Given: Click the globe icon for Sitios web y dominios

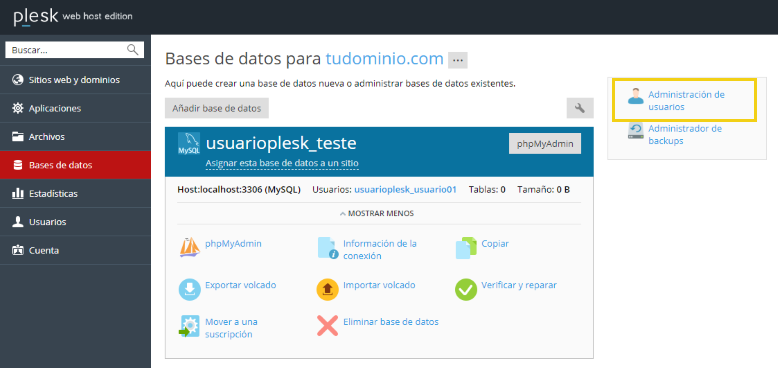Looking at the screenshot, I should pyautogui.click(x=18, y=80).
